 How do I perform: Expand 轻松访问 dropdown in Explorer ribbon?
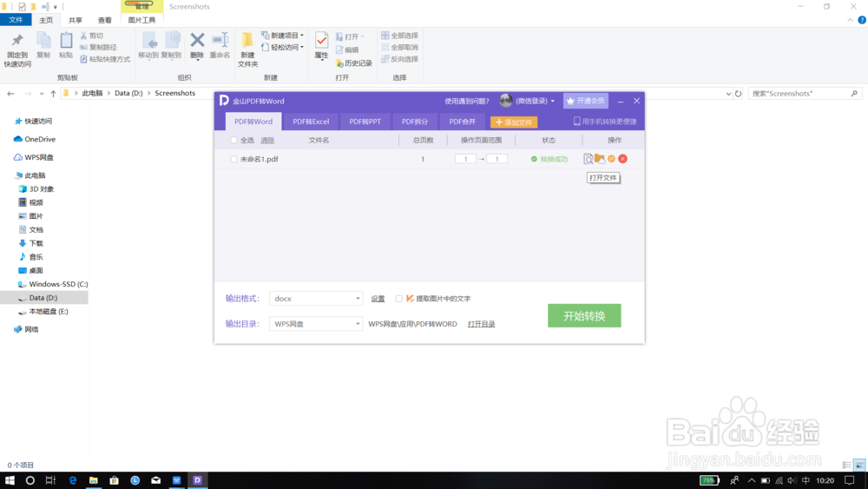pyautogui.click(x=302, y=47)
